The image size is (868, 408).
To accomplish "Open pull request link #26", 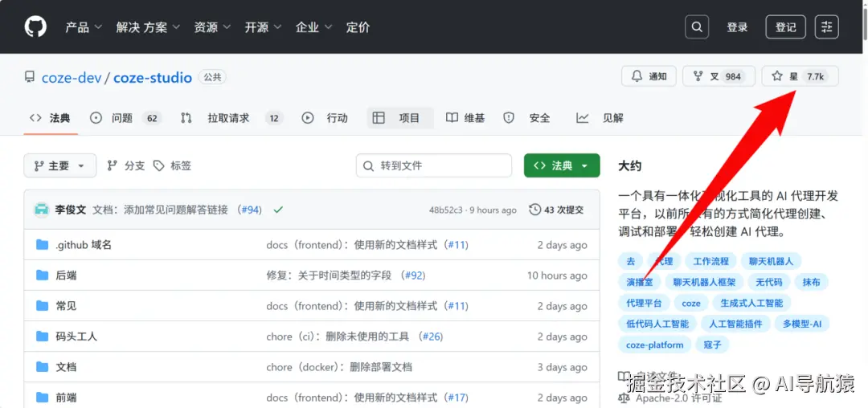I will [432, 337].
